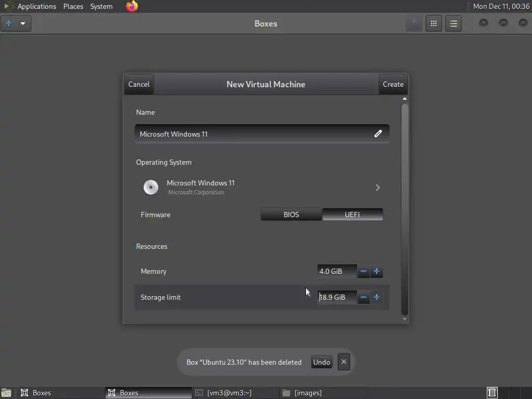This screenshot has width=532, height=399.
Task: Cancel the New Virtual Machine dialog
Action: (139, 84)
